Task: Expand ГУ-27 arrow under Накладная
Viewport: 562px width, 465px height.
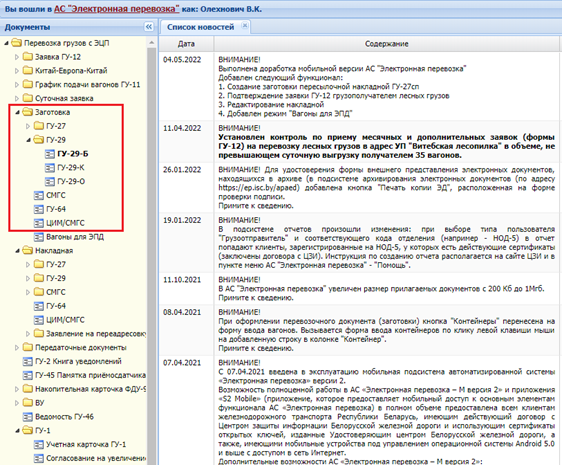Action: (28, 265)
